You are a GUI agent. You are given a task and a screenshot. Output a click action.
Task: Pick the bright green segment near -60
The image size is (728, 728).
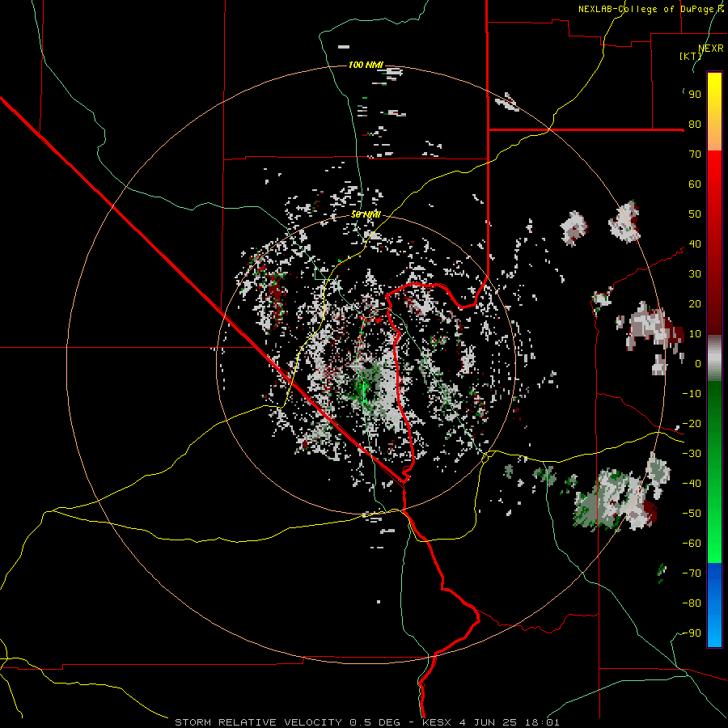click(714, 544)
